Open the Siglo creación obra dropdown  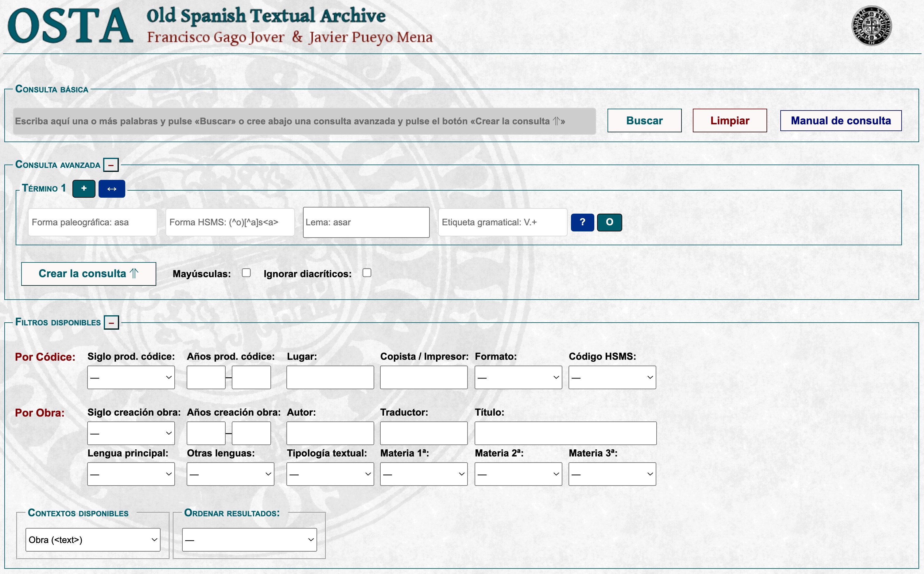coord(131,433)
